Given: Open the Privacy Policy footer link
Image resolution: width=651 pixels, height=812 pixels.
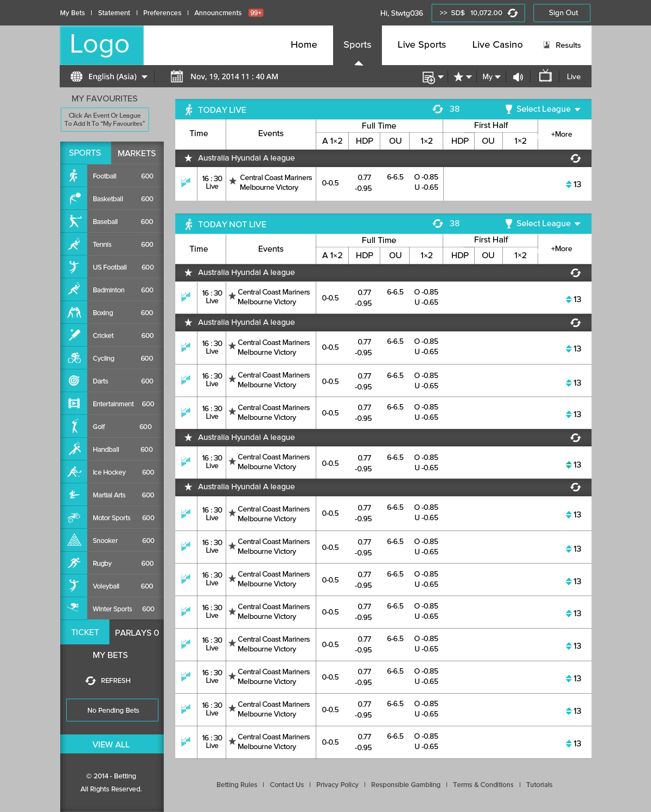Looking at the screenshot, I should (337, 785).
